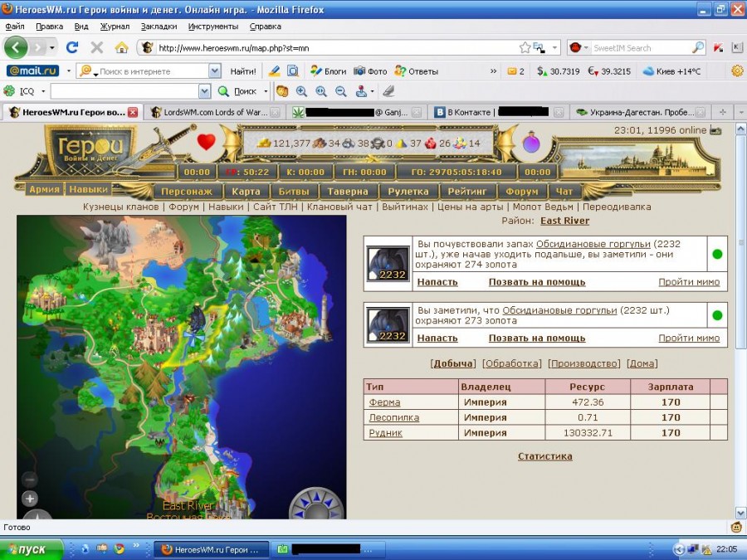Image resolution: width=747 pixels, height=560 pixels.
Task: Click green status dot of first gargoyle encounter
Action: [717, 255]
